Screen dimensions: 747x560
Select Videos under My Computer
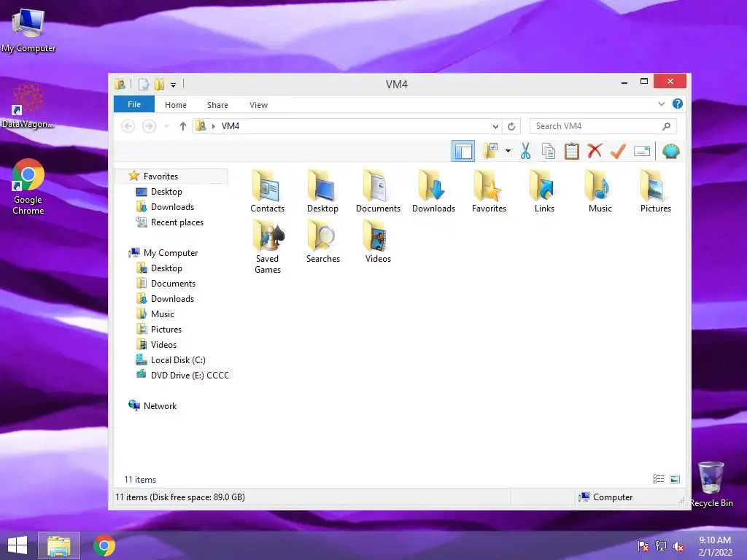(x=163, y=344)
